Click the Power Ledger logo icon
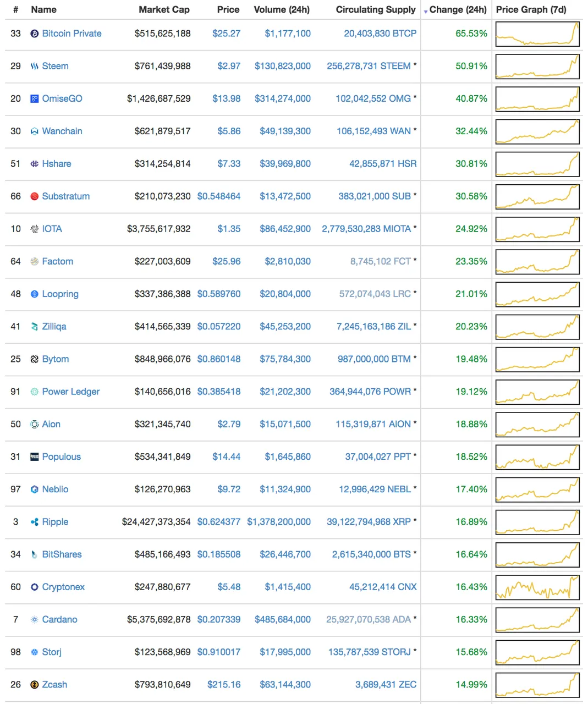The width and height of the screenshot is (588, 704). pyautogui.click(x=35, y=392)
